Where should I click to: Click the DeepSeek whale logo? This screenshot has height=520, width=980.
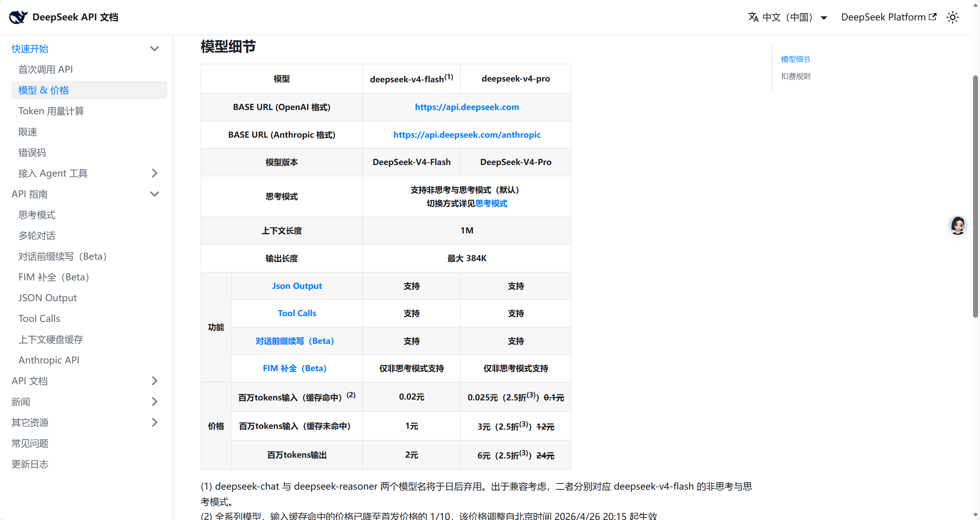coord(18,17)
